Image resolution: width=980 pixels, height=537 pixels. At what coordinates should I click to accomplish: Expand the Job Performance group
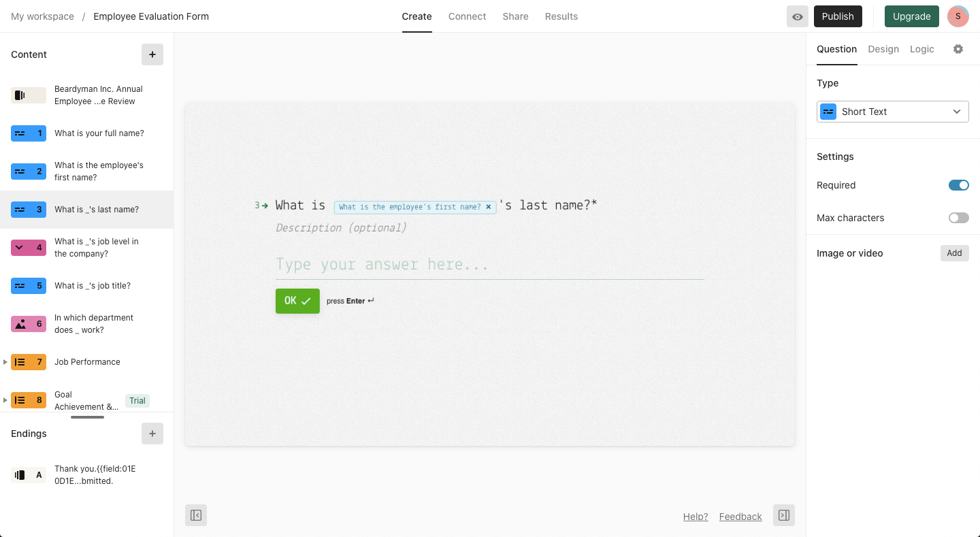click(x=5, y=362)
